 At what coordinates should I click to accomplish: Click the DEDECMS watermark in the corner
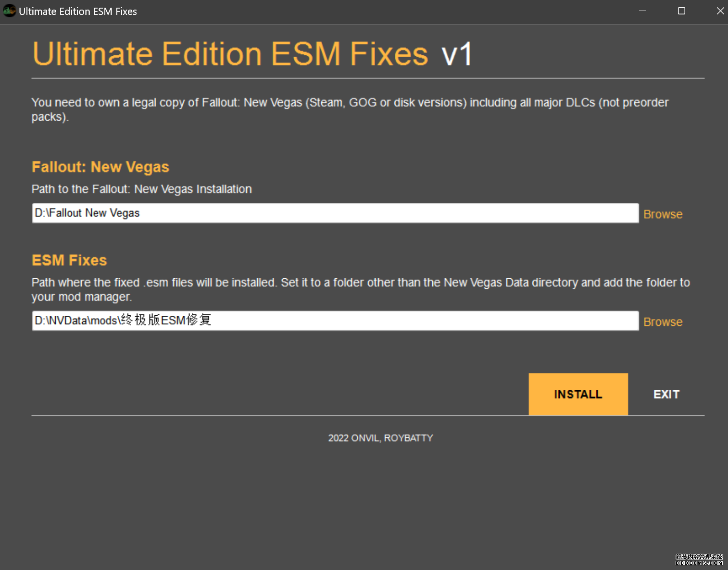pos(699,559)
